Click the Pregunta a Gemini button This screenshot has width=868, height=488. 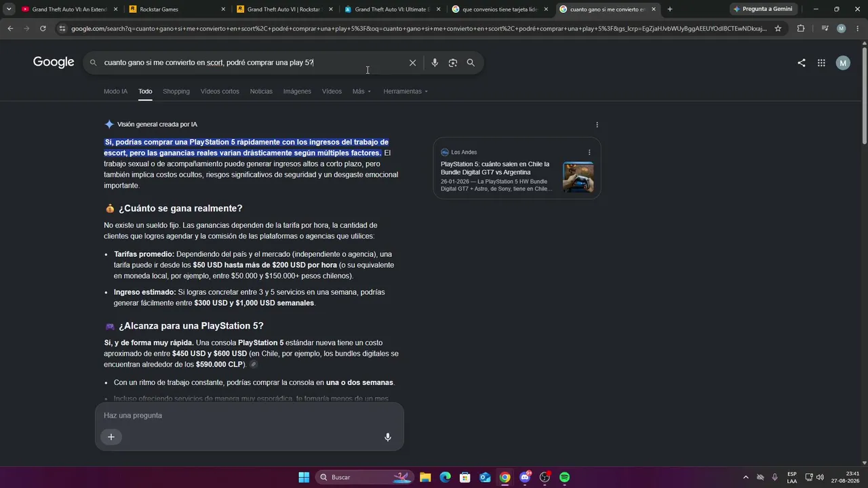point(763,9)
